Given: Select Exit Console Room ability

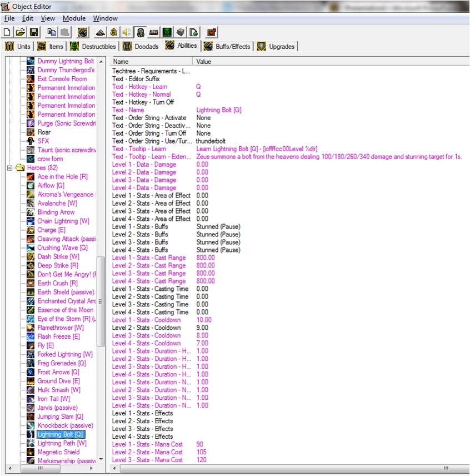Looking at the screenshot, I should pos(62,79).
